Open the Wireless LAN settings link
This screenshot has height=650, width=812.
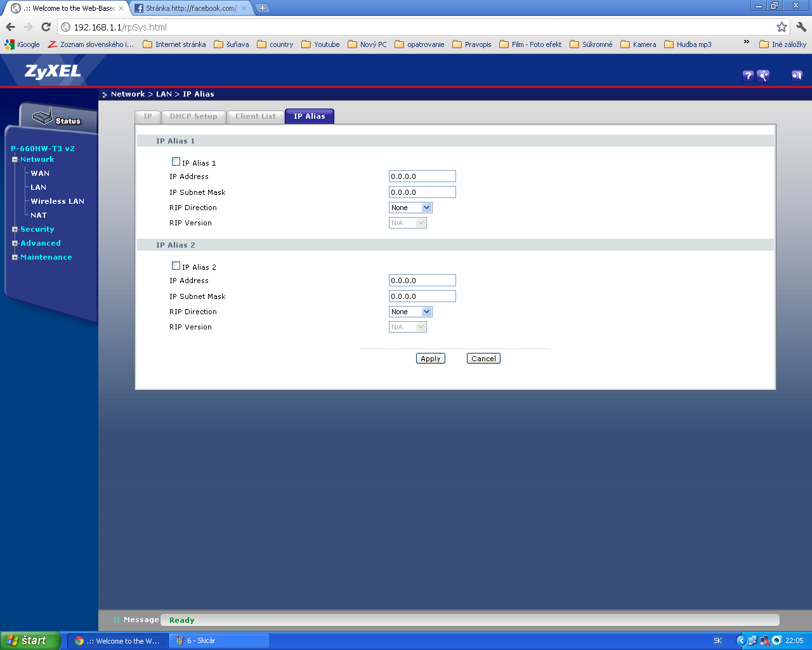(58, 201)
